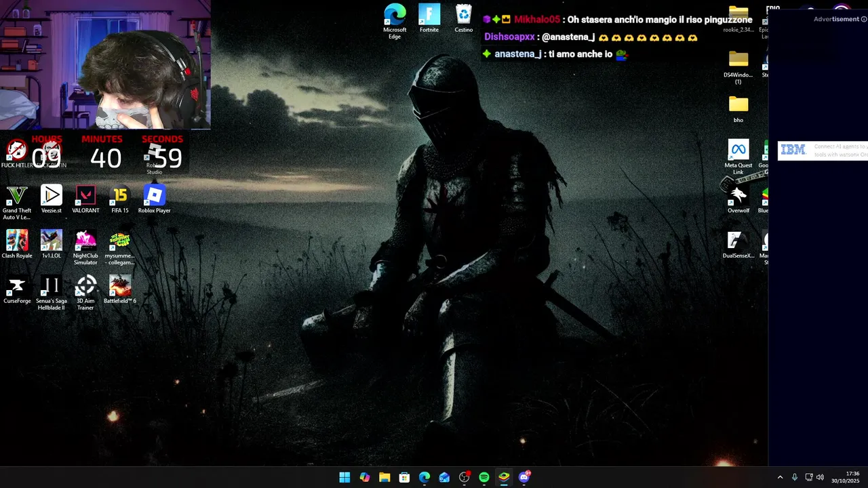
Task: Open the Overwolf shortcut
Action: (x=738, y=199)
